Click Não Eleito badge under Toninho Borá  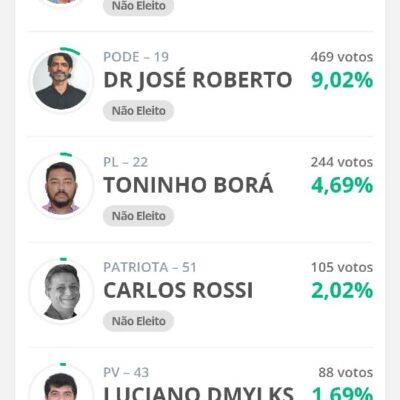tap(139, 216)
